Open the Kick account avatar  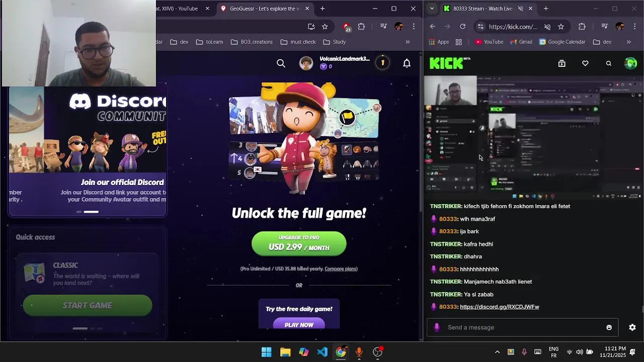click(x=630, y=63)
